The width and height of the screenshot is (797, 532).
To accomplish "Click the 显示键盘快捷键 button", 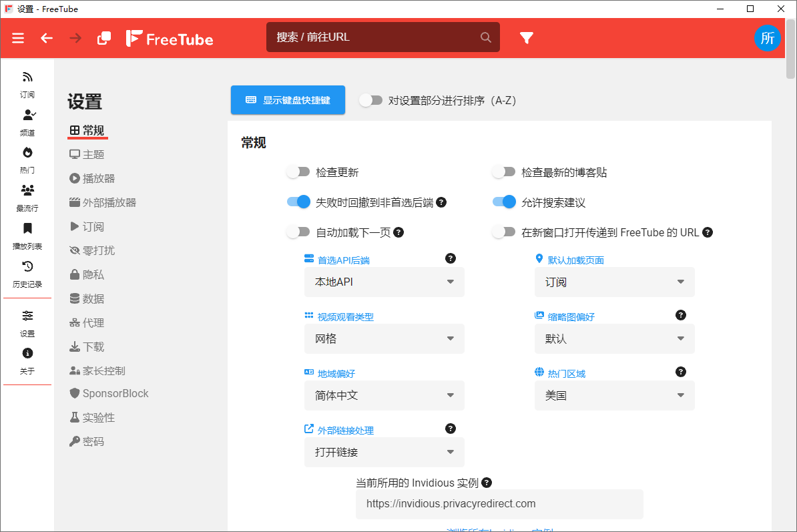I will click(288, 99).
